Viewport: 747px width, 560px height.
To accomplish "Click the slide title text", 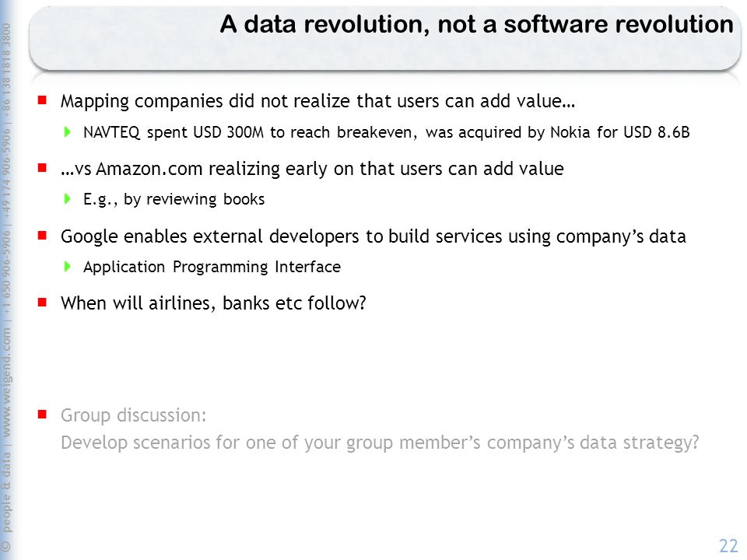I will 476,24.
